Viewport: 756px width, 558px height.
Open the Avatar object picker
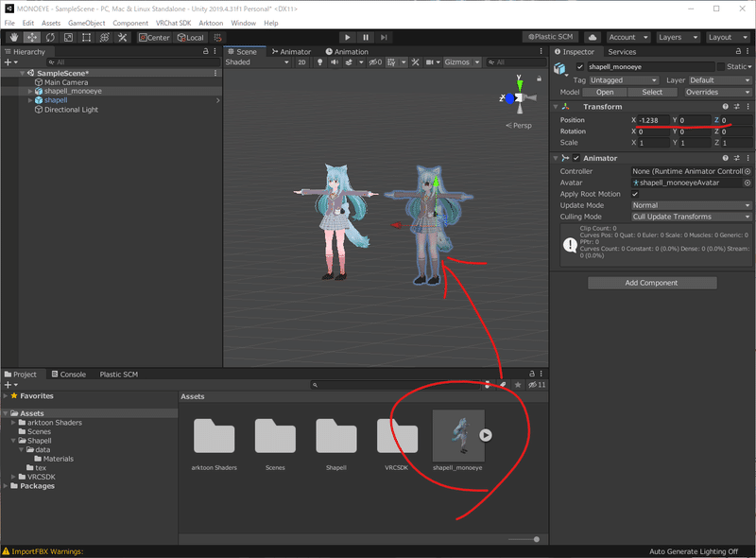(x=747, y=183)
